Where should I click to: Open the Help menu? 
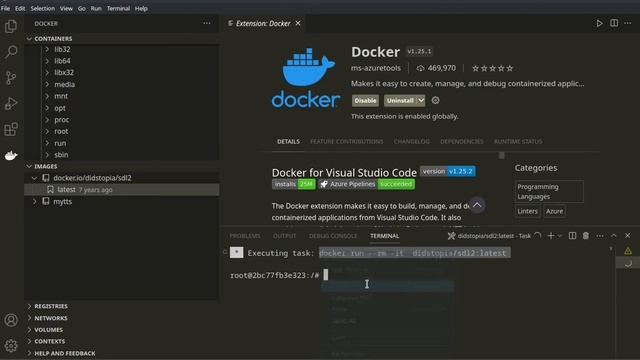coord(141,8)
